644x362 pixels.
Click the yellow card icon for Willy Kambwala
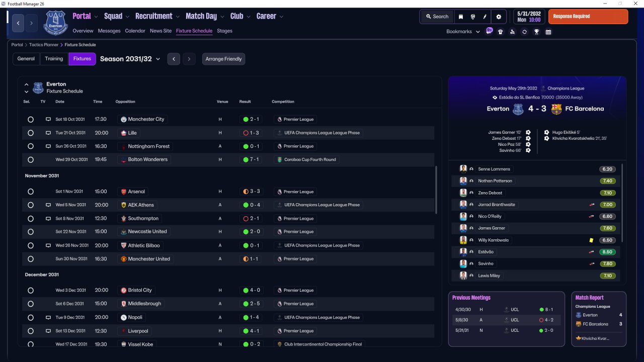(x=592, y=240)
